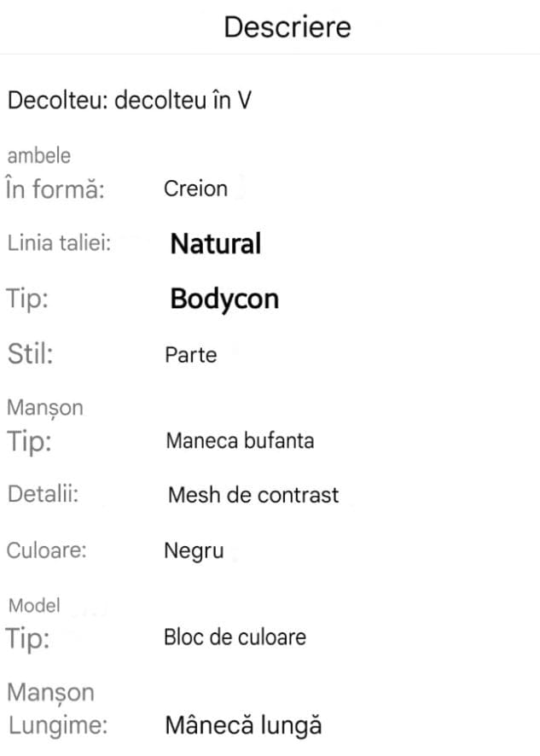This screenshot has width=540, height=756.
Task: Click the 'Stil:' label
Action: (x=30, y=354)
